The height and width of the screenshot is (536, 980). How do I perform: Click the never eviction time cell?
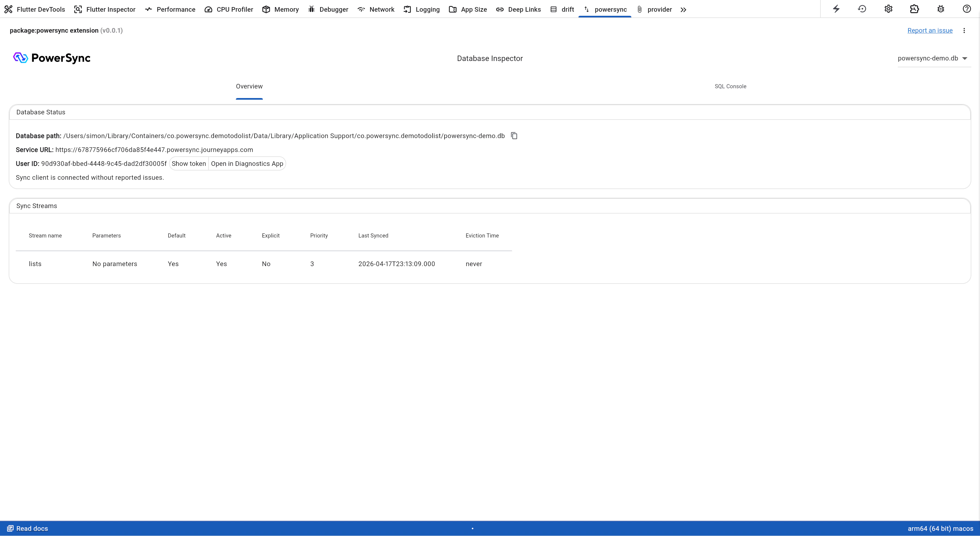pyautogui.click(x=474, y=264)
